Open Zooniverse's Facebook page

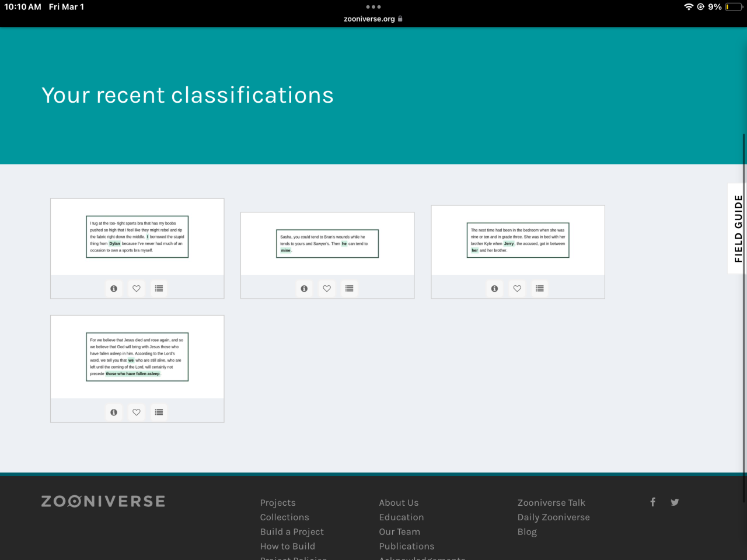[652, 502]
